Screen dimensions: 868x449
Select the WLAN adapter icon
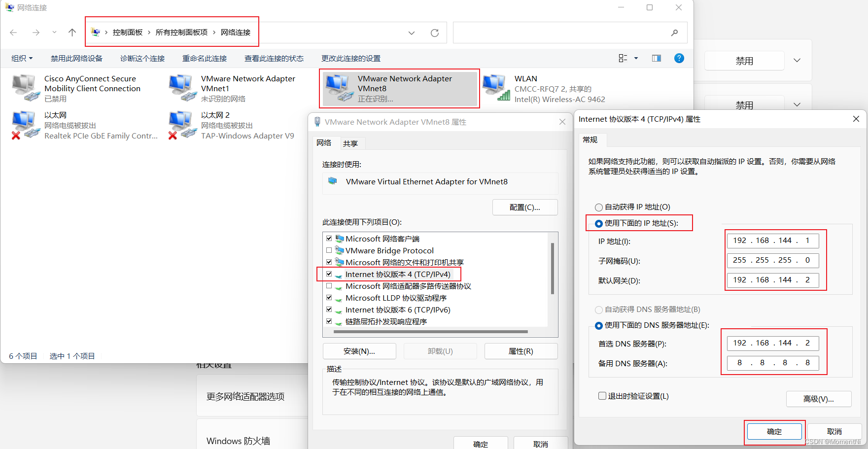[496, 88]
